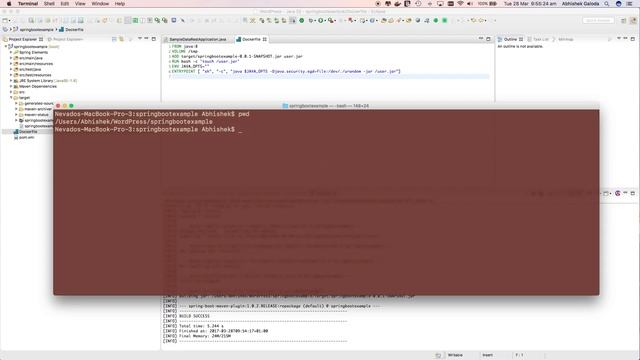640x360 pixels.
Task: Click the date and time in menu bar
Action: tap(530, 4)
